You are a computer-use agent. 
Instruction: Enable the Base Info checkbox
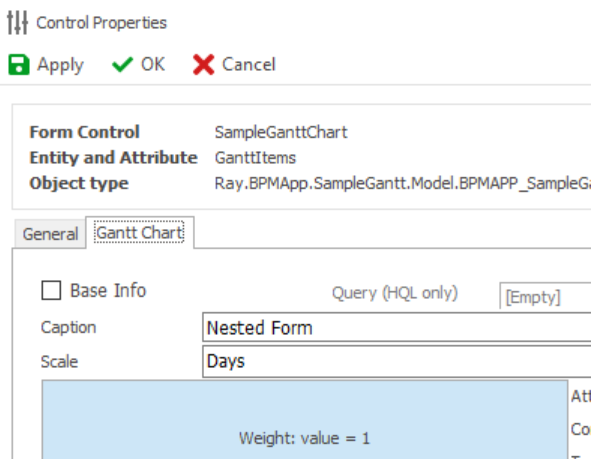point(51,291)
